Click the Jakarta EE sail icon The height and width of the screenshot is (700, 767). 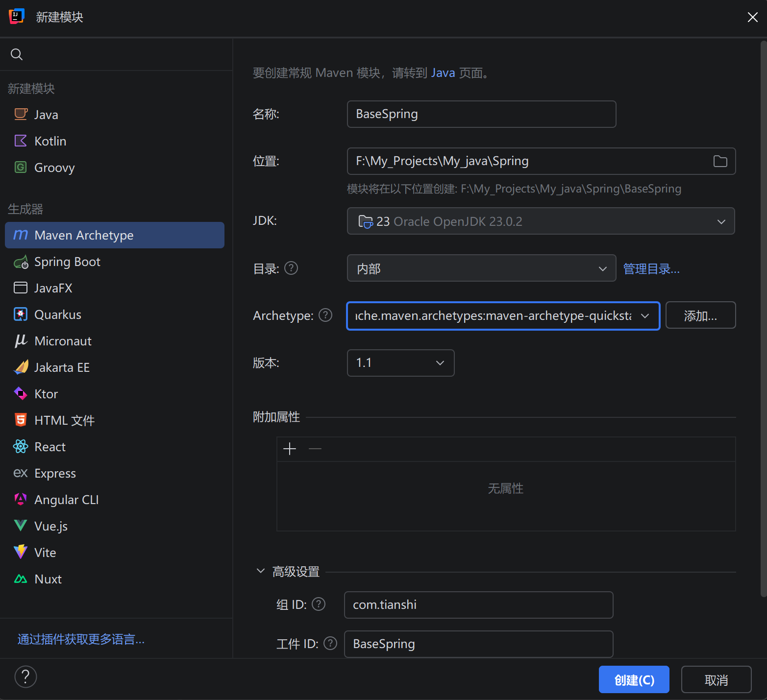point(21,367)
